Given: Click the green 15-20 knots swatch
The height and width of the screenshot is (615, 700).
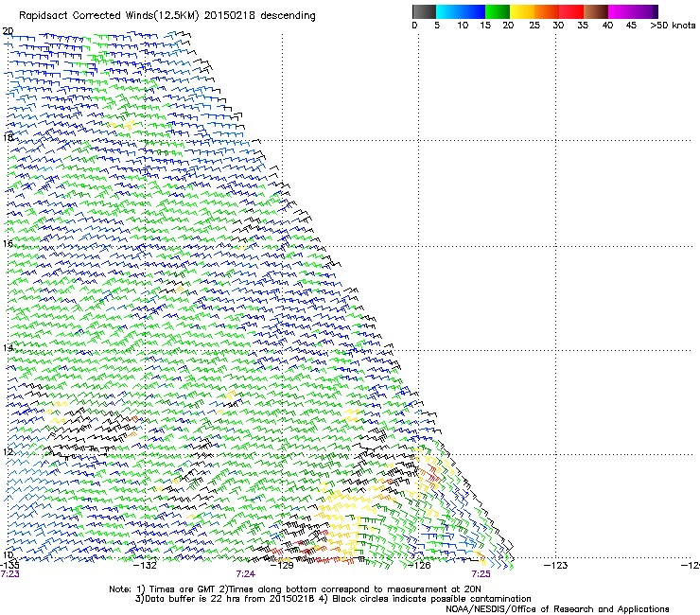Looking at the screenshot, I should click(498, 11).
